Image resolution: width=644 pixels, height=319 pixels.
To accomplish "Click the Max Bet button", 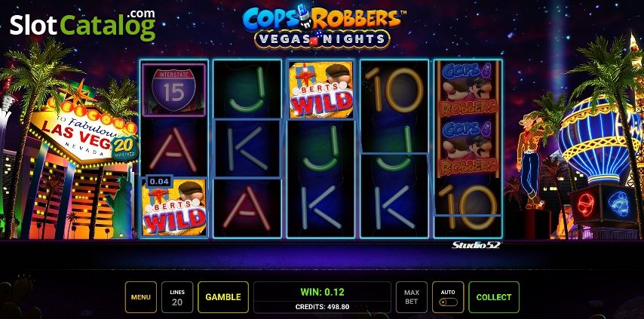I will pyautogui.click(x=411, y=297).
